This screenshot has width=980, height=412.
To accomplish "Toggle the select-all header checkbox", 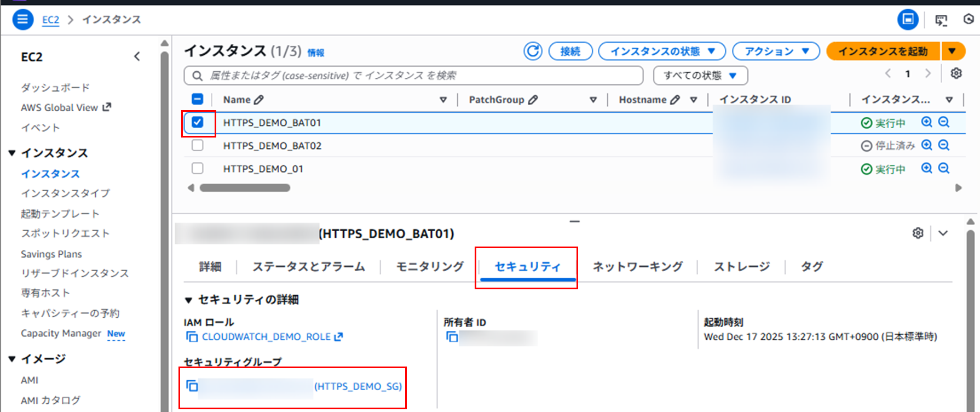I will click(198, 99).
